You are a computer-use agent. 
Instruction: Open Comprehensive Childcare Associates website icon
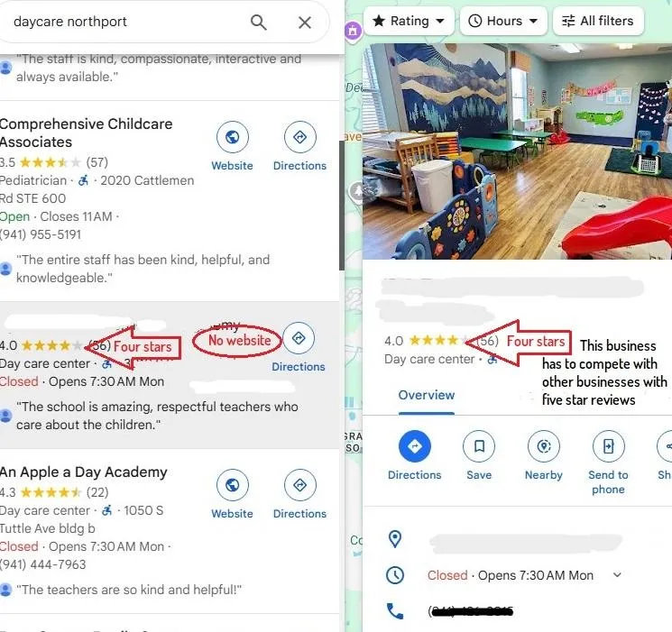pyautogui.click(x=233, y=137)
